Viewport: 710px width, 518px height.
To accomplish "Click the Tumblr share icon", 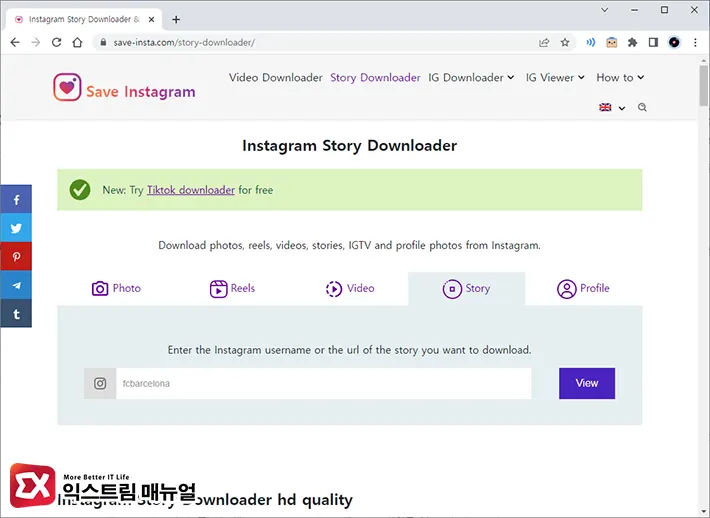I will pyautogui.click(x=16, y=313).
